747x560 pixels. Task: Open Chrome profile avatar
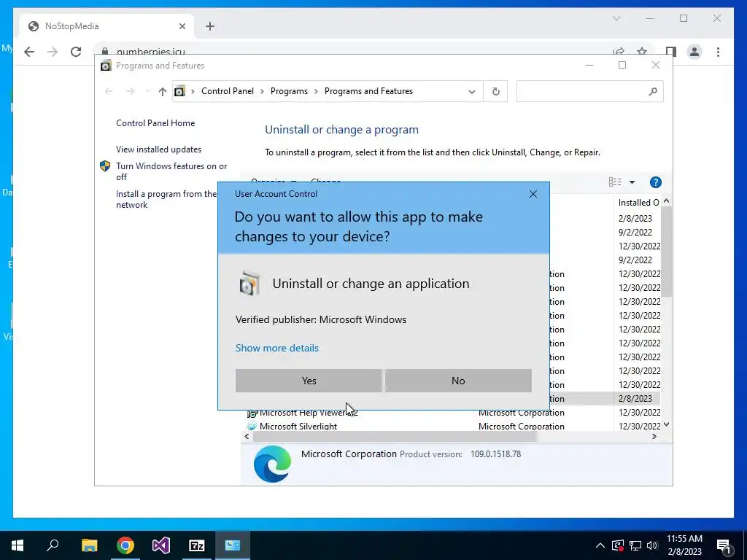(694, 52)
